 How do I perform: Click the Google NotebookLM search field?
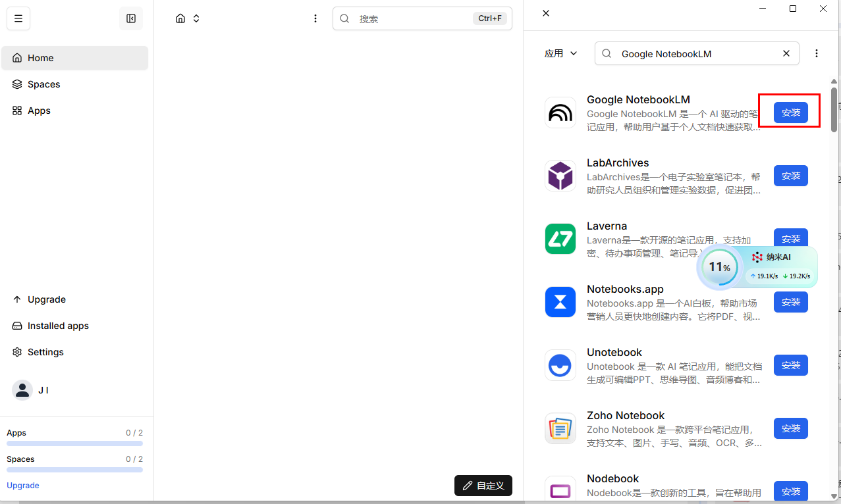point(697,53)
